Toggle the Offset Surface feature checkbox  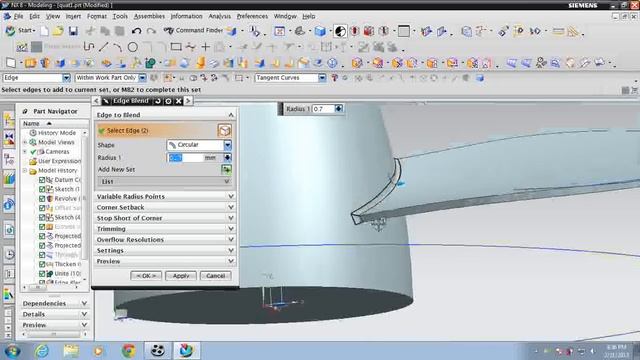[42, 208]
